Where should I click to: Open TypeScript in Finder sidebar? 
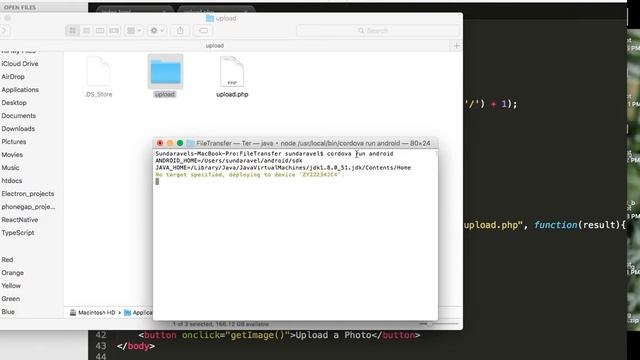18,233
